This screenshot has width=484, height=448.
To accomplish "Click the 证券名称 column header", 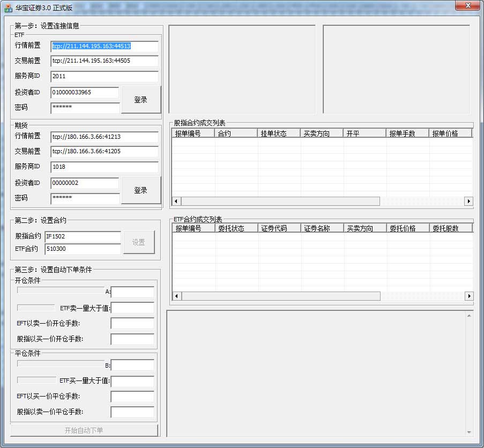I will 322,228.
